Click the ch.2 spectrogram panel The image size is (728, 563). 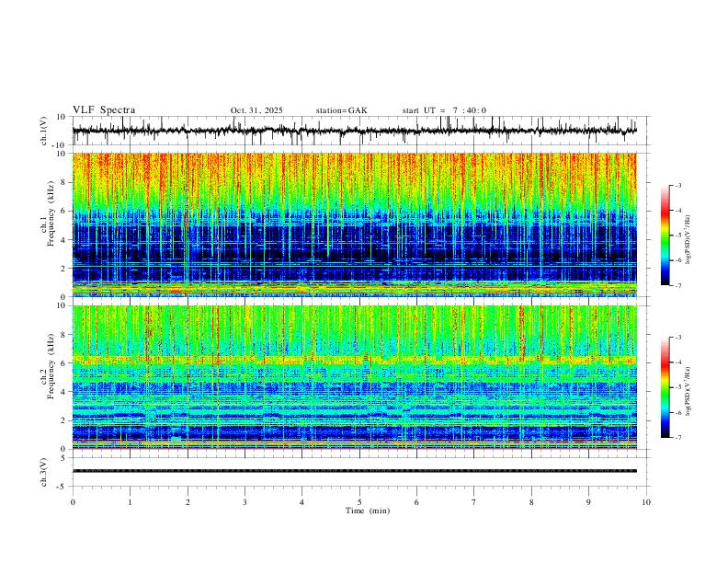coord(354,377)
